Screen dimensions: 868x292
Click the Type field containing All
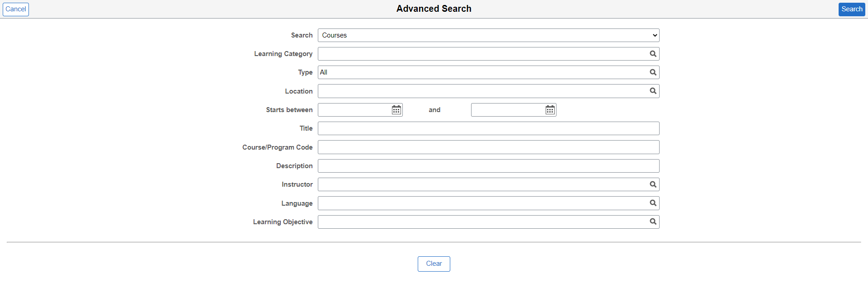pos(481,72)
